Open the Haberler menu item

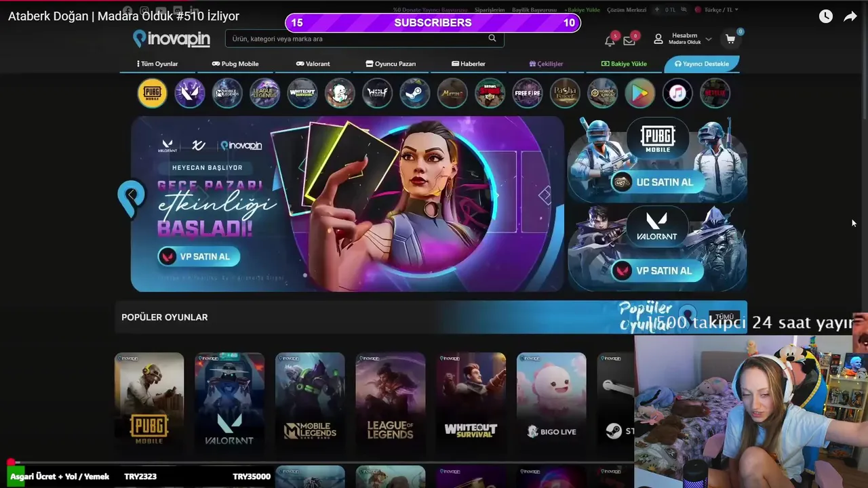point(469,64)
